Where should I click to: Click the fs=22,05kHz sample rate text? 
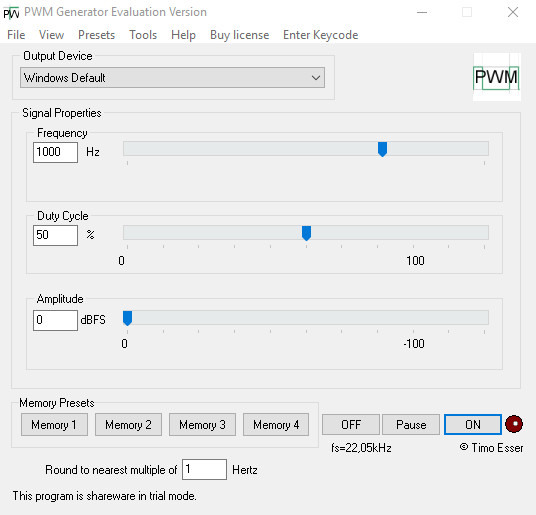pos(361,448)
